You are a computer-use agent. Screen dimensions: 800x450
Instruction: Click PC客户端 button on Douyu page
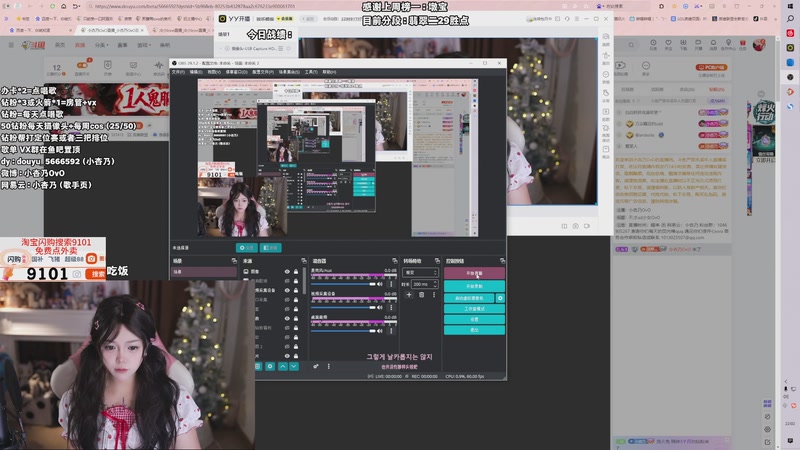[711, 67]
